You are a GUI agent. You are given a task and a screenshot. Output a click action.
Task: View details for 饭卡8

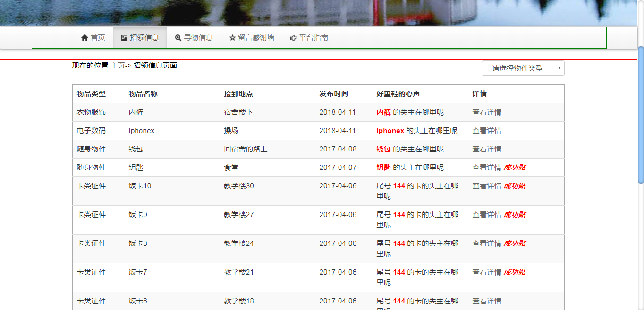pos(487,243)
